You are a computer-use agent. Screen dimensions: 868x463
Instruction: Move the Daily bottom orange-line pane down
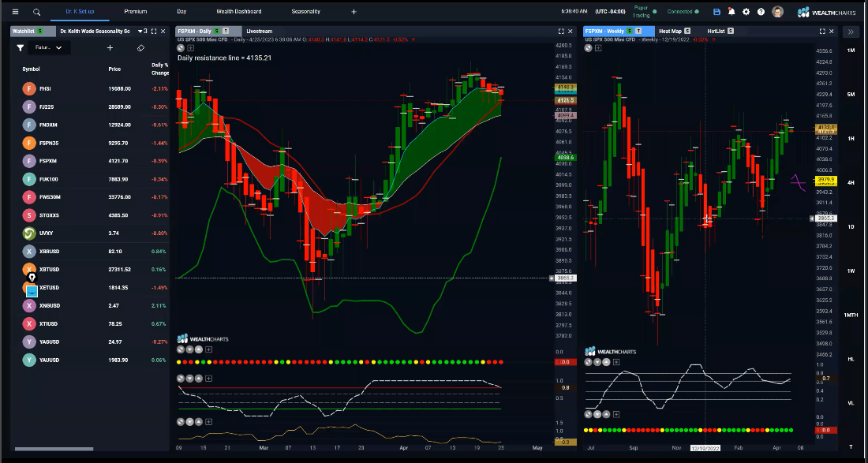click(190, 421)
